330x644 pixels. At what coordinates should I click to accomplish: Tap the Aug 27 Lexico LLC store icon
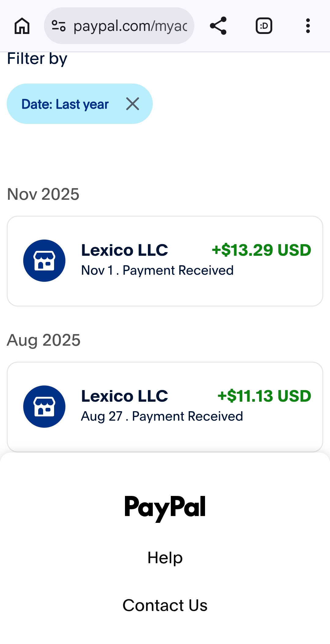point(44,407)
